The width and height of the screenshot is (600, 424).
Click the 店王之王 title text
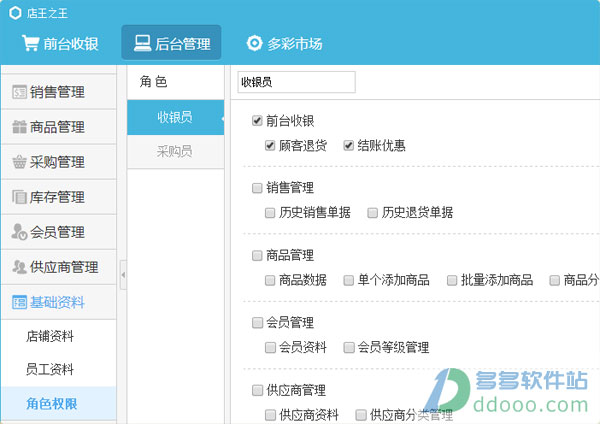[x=47, y=13]
